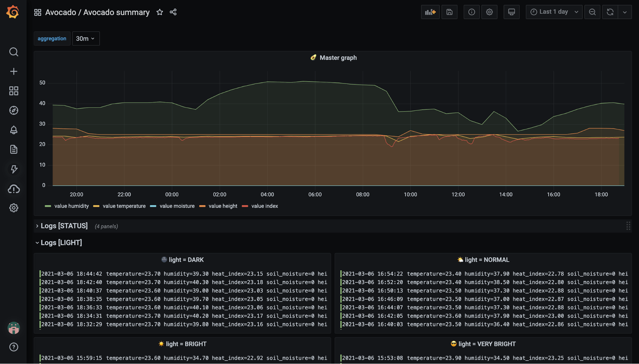This screenshot has height=364, width=639.
Task: Click the Master graph panel title
Action: (x=338, y=58)
